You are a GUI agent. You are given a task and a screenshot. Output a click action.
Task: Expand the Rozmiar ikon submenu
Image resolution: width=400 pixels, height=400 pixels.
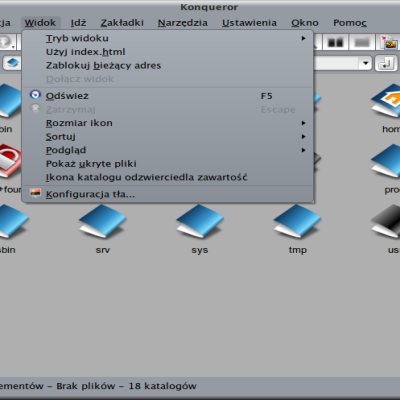coord(168,123)
